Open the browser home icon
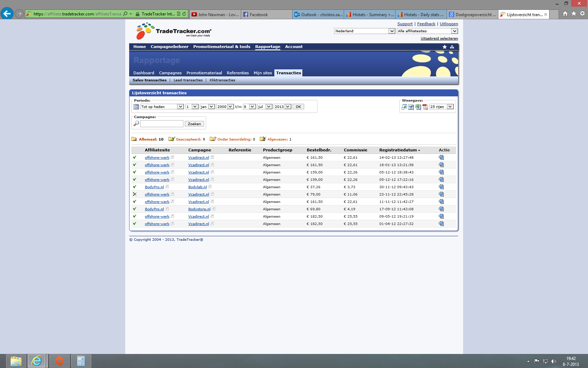Viewport: 588px width, 368px height. (565, 14)
